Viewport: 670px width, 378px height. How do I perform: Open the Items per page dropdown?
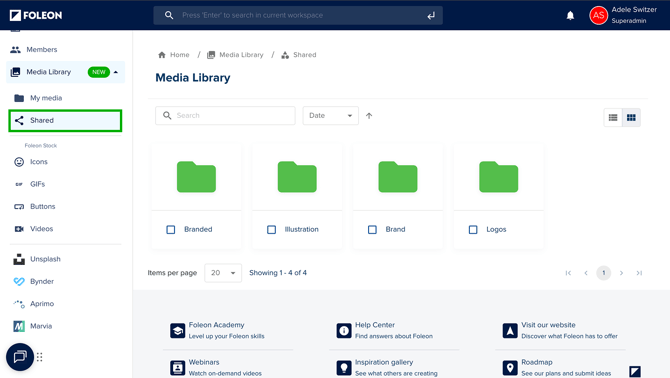(x=223, y=273)
